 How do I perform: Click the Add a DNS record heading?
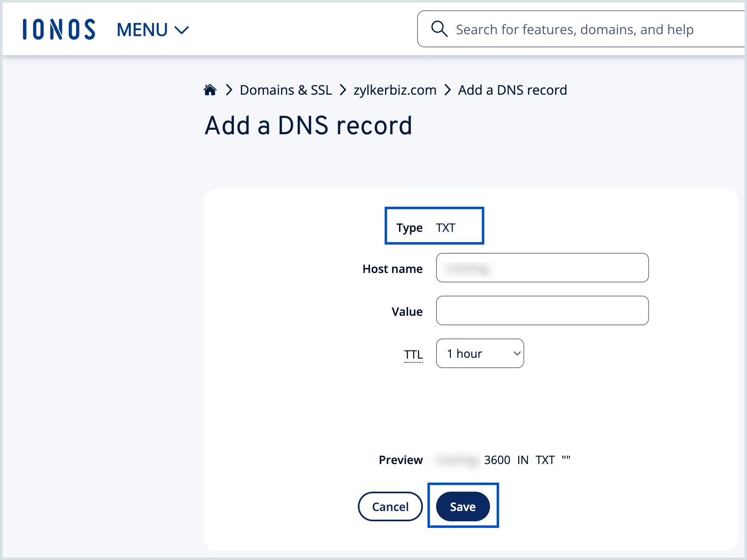(x=308, y=125)
